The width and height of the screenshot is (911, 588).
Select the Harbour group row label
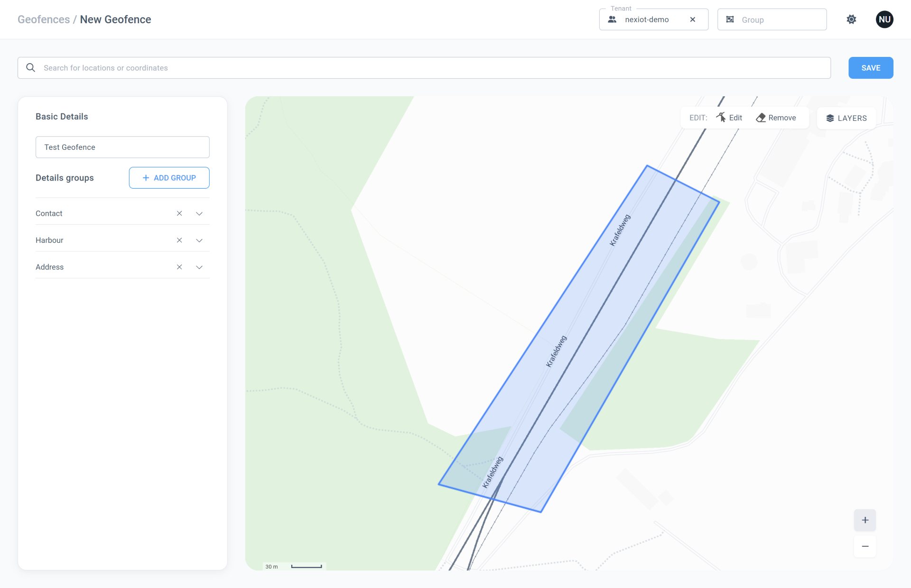[x=49, y=240]
